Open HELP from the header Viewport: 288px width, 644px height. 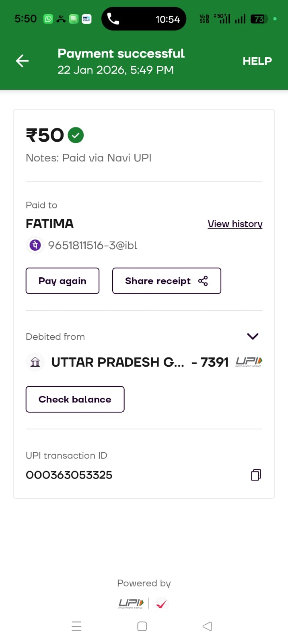tap(257, 61)
